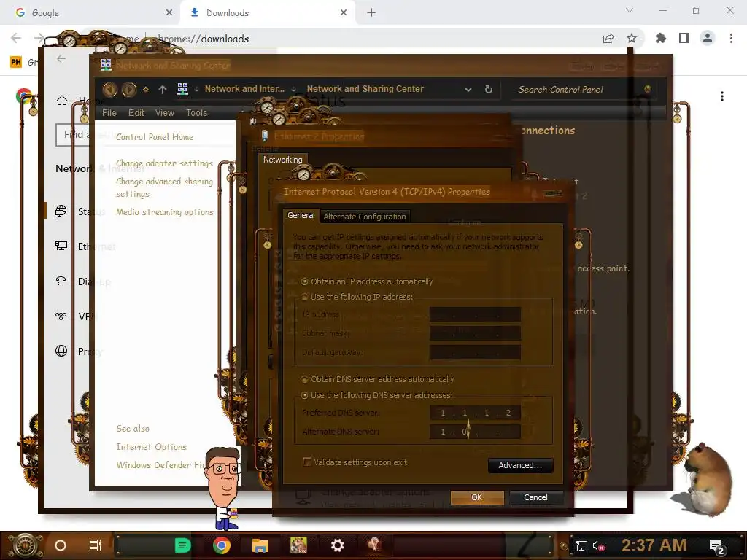
Task: Open Ethernet page in Settings sidebar
Action: tap(86, 246)
